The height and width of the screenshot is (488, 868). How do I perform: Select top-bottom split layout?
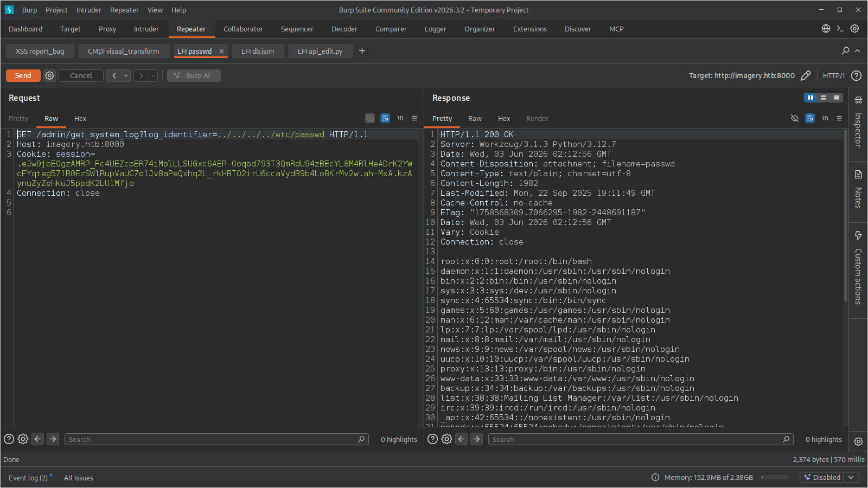[824, 98]
